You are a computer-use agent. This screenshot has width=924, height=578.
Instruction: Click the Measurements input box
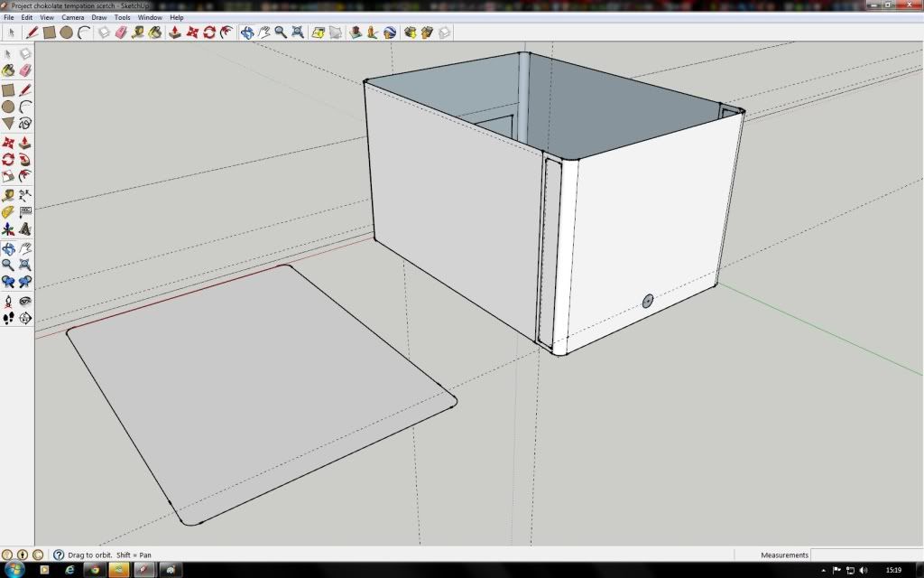(867, 555)
